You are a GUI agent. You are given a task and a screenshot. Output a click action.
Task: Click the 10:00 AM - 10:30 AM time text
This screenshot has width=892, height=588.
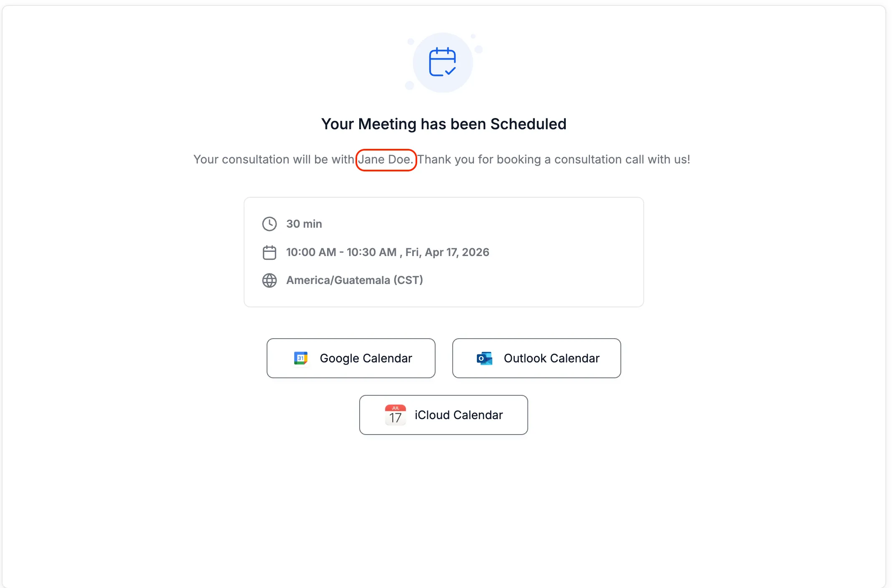pos(341,252)
